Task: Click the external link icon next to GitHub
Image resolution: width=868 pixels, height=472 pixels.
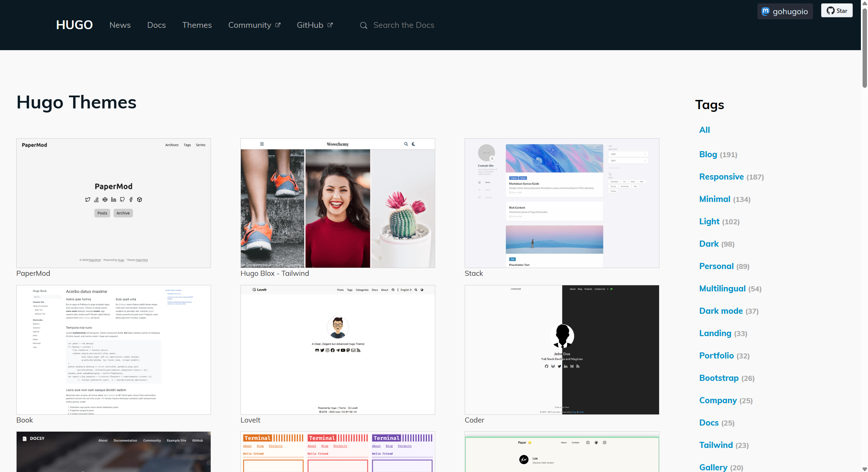Action: point(330,25)
